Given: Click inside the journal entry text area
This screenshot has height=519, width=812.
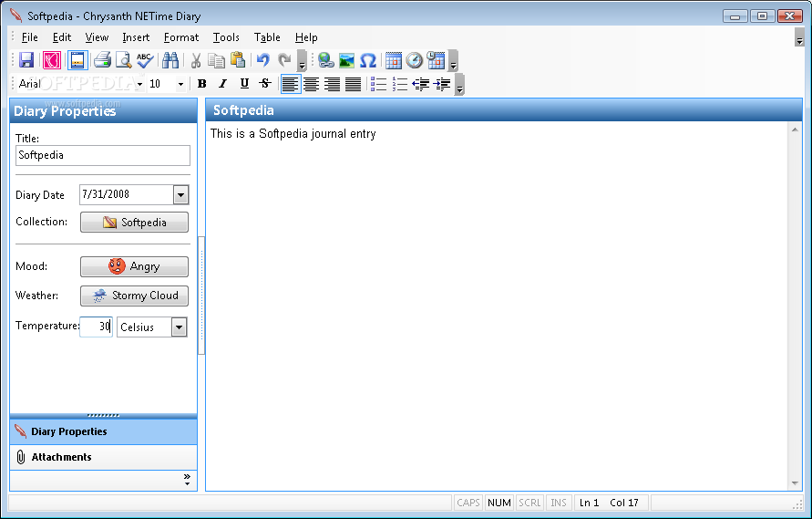Looking at the screenshot, I should click(498, 306).
